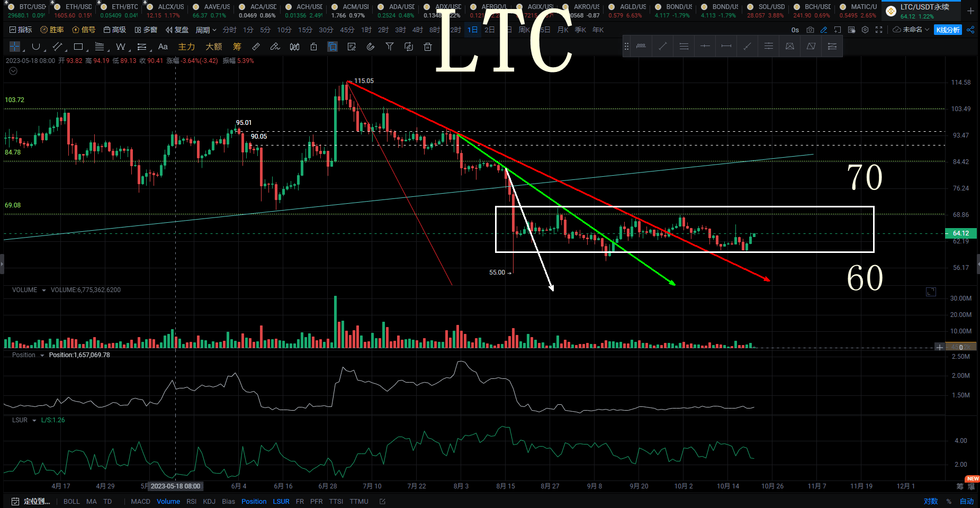
Task: Click the magnet snap tool icon
Action: (370, 47)
